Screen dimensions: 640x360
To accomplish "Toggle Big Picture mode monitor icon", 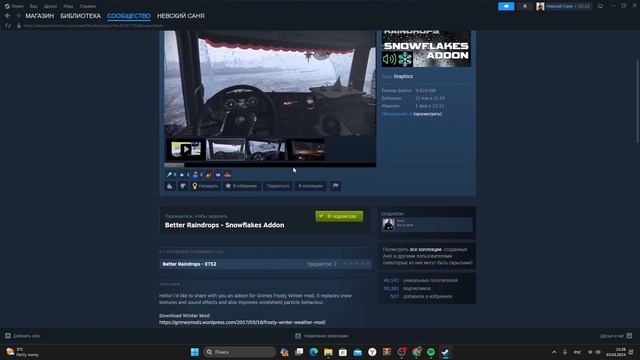I will click(600, 6).
